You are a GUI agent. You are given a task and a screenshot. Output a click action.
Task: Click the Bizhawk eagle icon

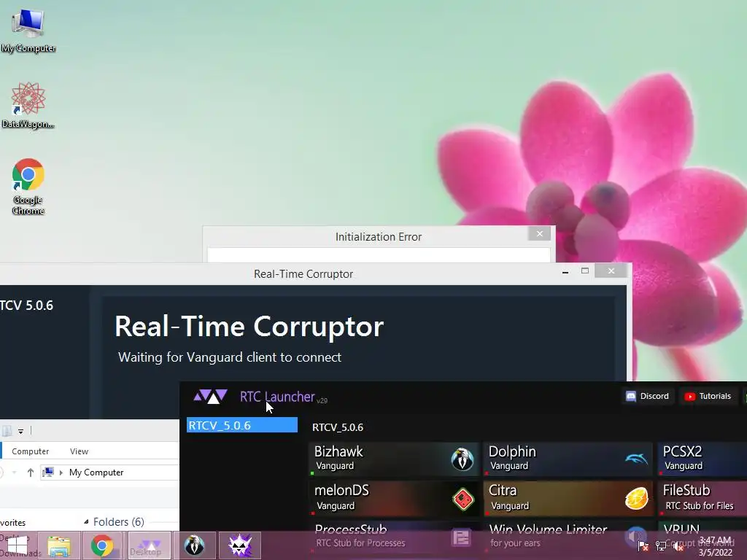pyautogui.click(x=462, y=459)
